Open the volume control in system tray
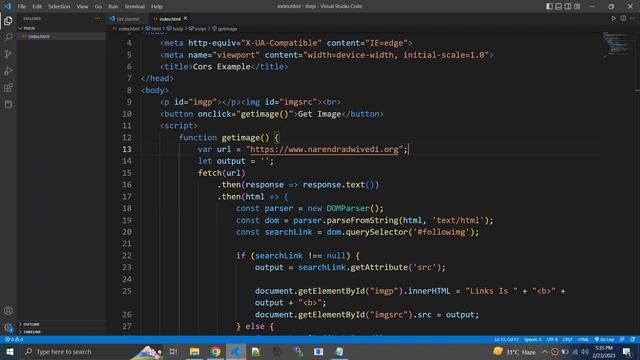 (x=585, y=351)
